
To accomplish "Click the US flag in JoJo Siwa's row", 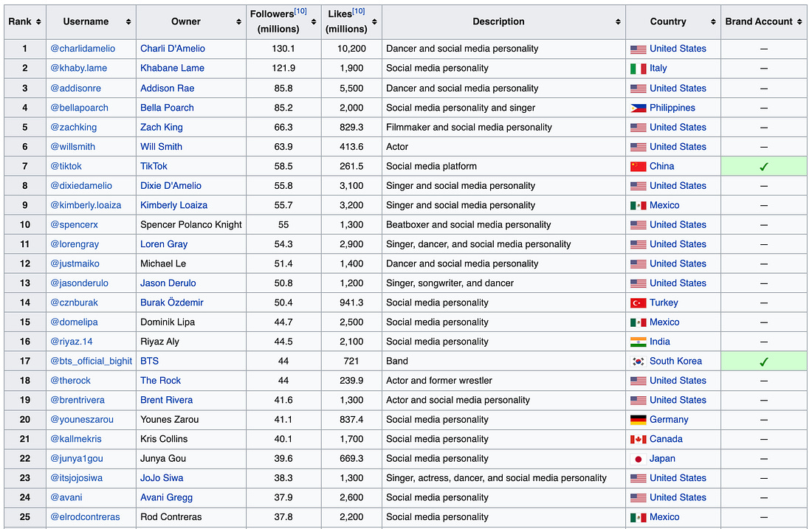I will point(638,478).
